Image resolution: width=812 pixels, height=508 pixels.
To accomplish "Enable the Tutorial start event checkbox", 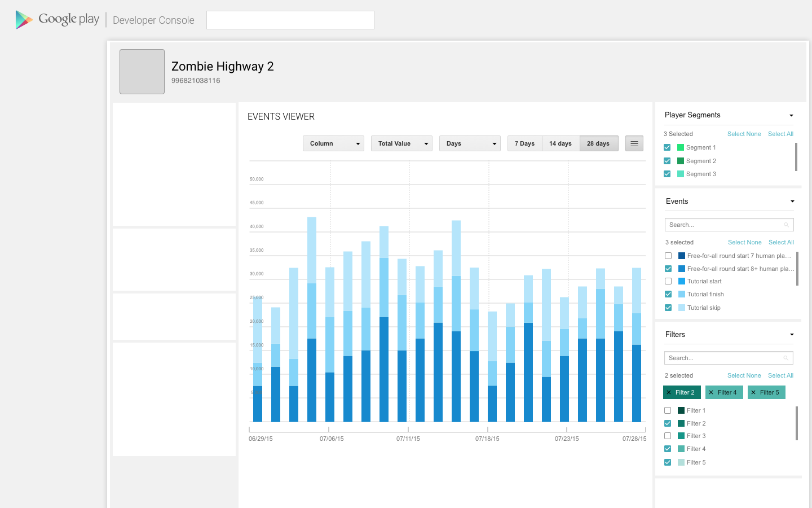I will click(668, 282).
